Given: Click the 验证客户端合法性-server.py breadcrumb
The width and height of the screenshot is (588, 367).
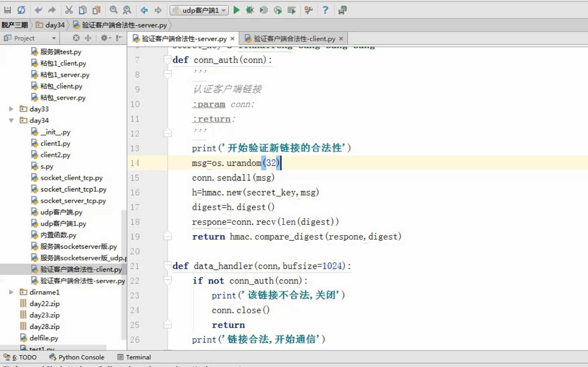Looking at the screenshot, I should coord(120,25).
